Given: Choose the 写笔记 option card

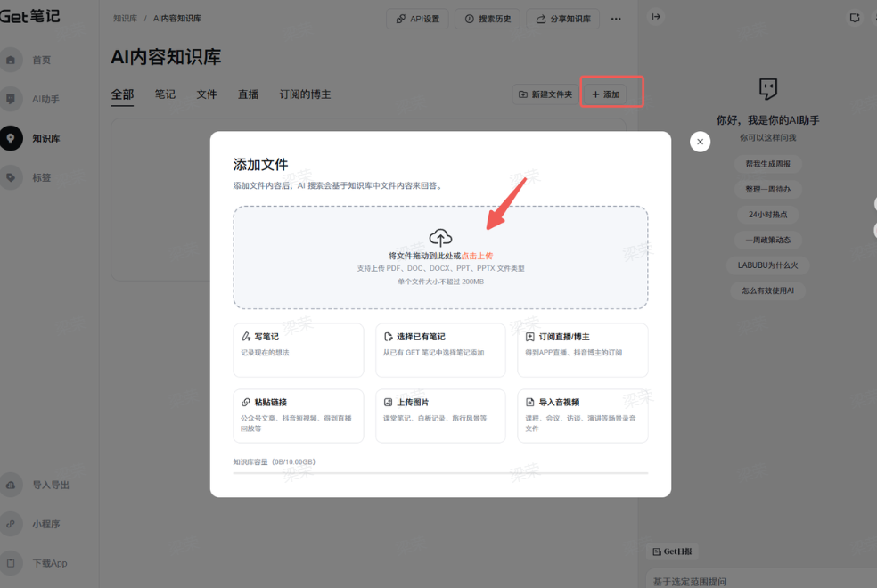Looking at the screenshot, I should (x=299, y=350).
